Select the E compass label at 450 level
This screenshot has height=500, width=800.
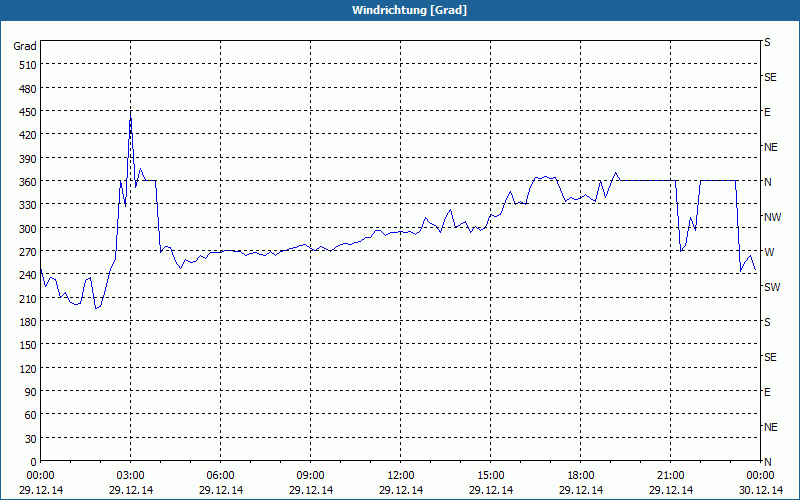click(767, 112)
